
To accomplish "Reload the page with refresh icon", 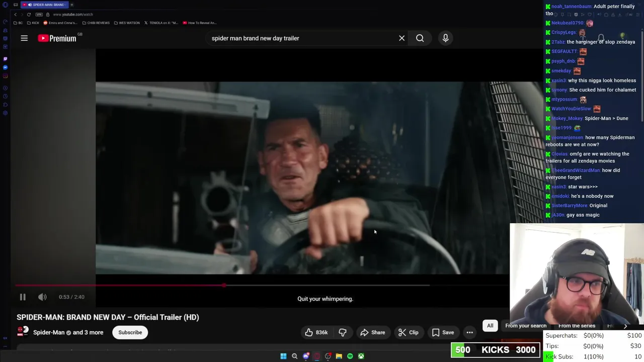I will 29,15.
